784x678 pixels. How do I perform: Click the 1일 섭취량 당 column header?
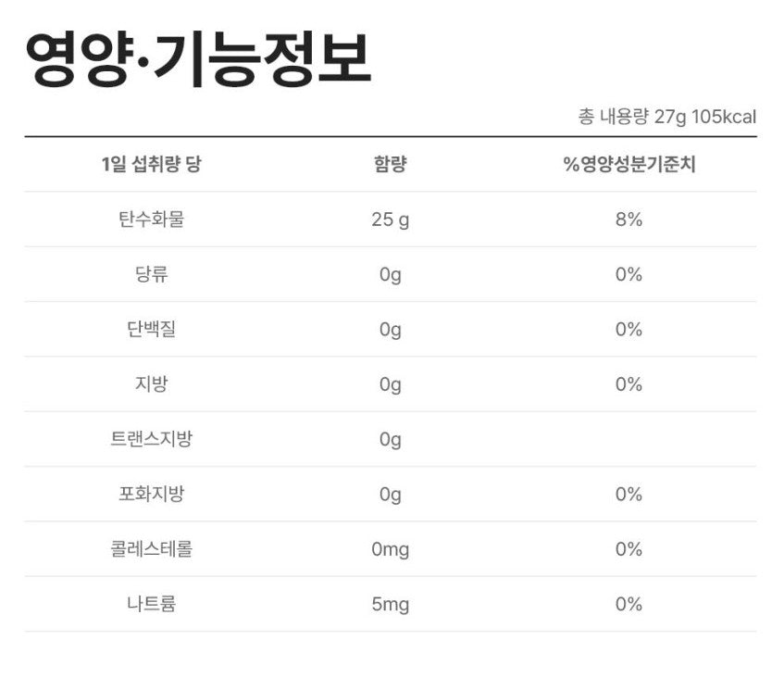pos(151,165)
